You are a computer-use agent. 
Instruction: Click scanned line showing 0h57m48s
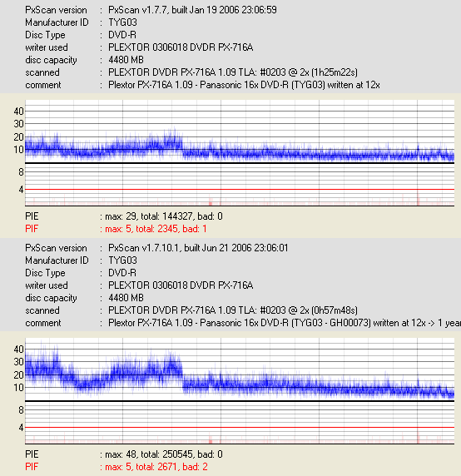233,310
